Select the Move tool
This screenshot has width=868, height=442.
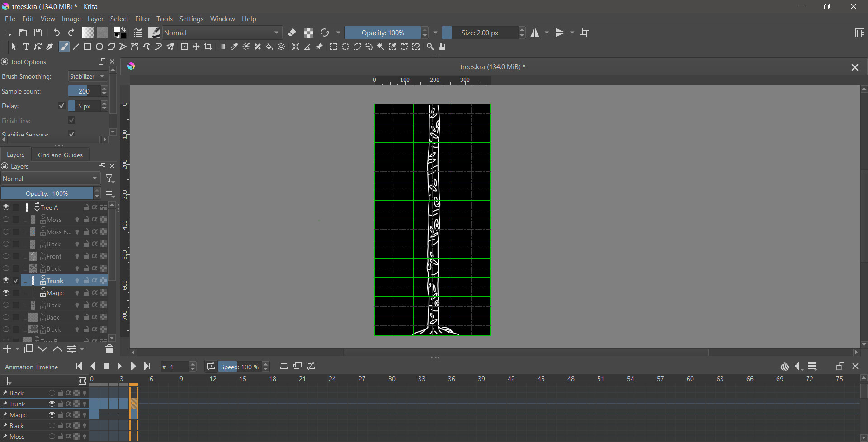[196, 47]
